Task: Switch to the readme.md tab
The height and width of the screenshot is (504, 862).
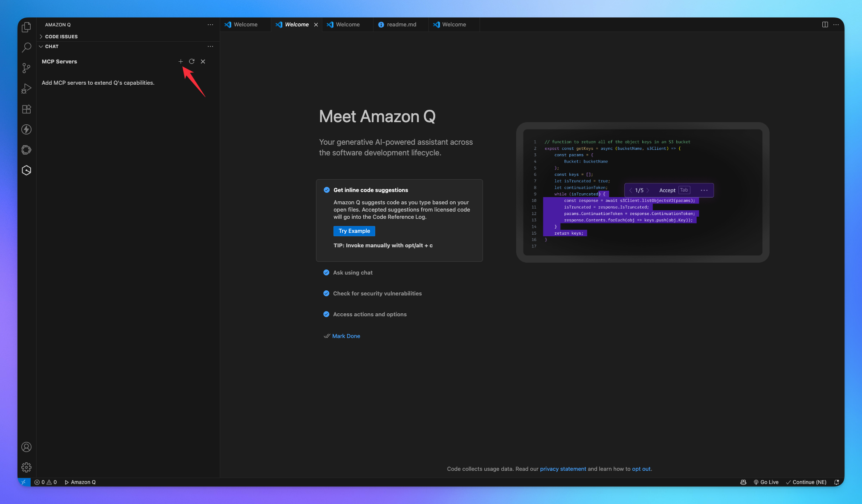Action: (401, 25)
